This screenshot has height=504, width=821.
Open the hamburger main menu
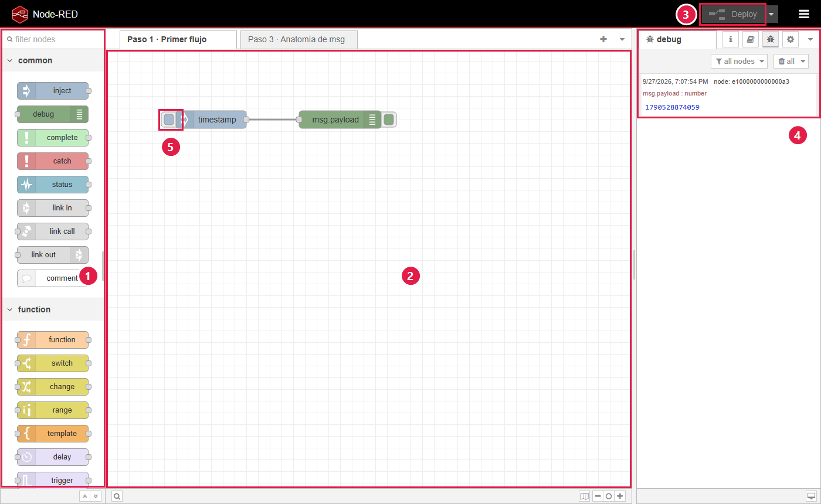click(804, 14)
